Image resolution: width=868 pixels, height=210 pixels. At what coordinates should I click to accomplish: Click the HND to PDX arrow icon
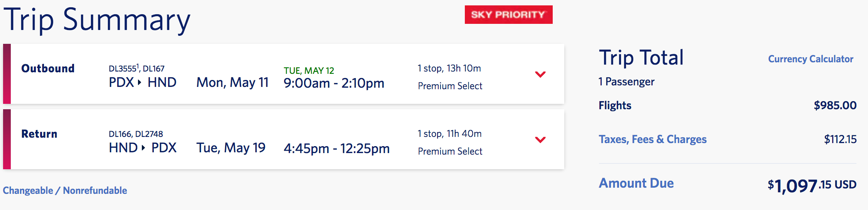point(143,148)
